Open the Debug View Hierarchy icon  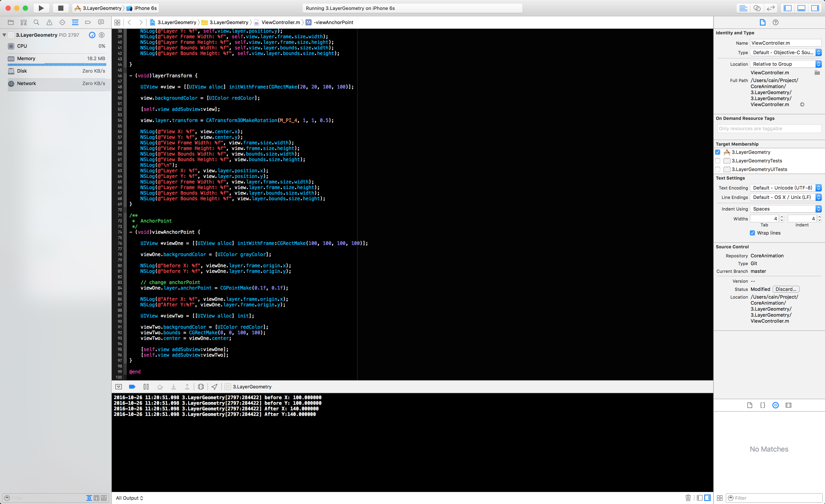[201, 387]
